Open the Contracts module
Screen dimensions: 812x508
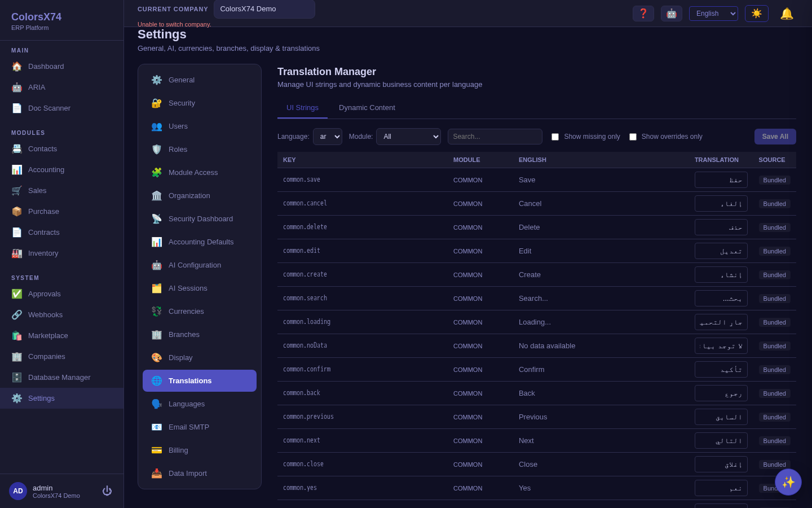tap(62, 233)
